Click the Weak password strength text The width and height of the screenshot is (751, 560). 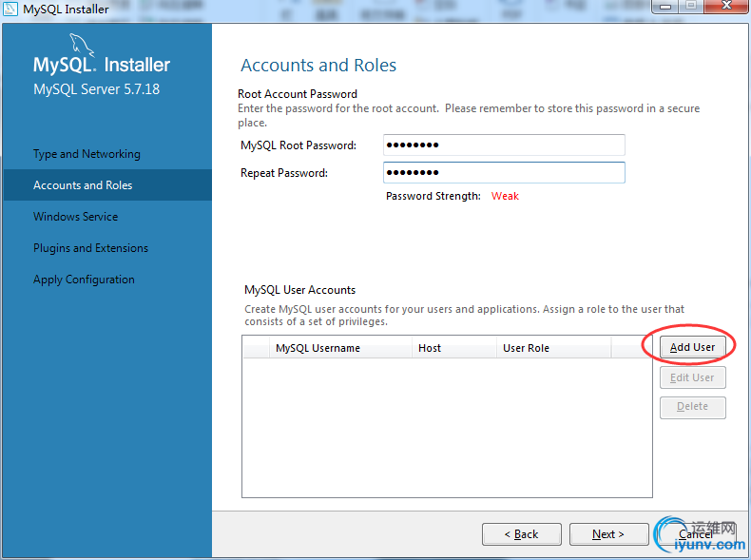point(505,196)
